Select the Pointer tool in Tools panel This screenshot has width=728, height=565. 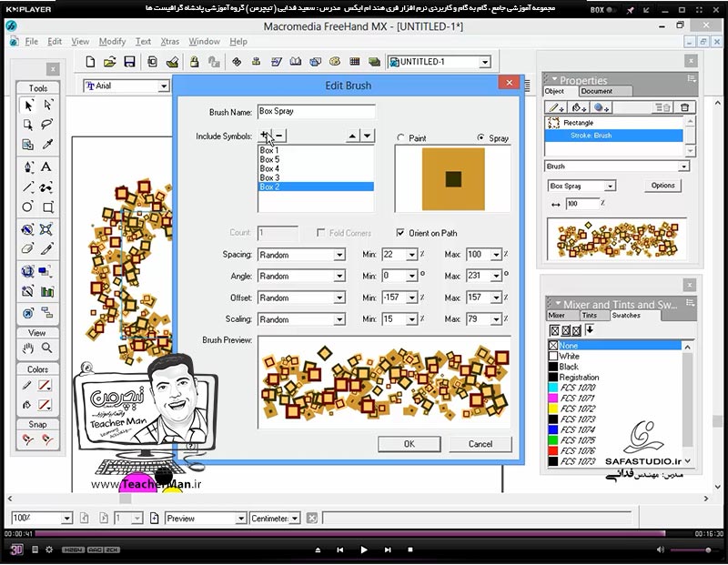point(28,106)
